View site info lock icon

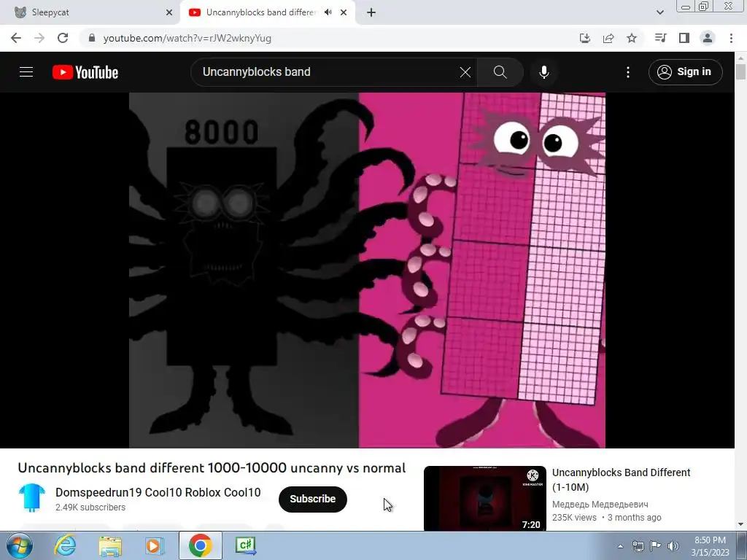pyautogui.click(x=92, y=38)
